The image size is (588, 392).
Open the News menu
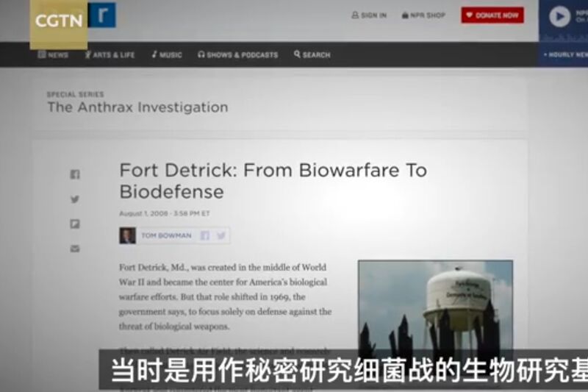(x=53, y=54)
